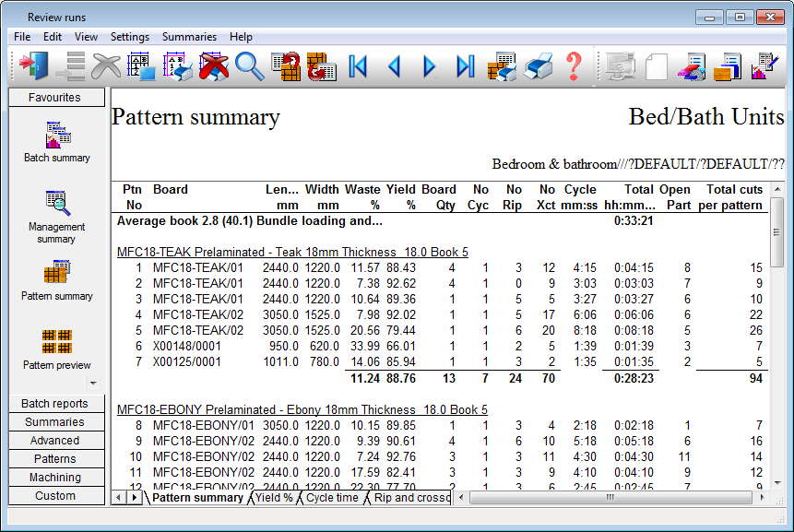Click the vertical scrollbar down arrow
Viewport: 794px width, 532px height.
pyautogui.click(x=777, y=483)
